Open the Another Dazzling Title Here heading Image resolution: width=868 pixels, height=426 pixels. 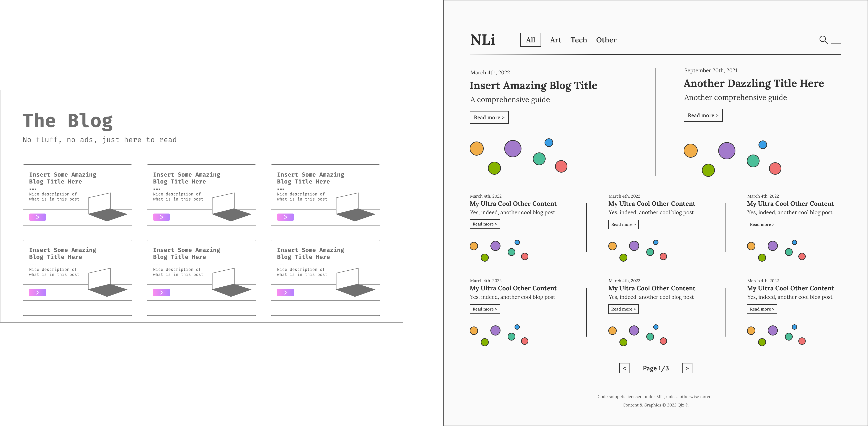pos(753,83)
